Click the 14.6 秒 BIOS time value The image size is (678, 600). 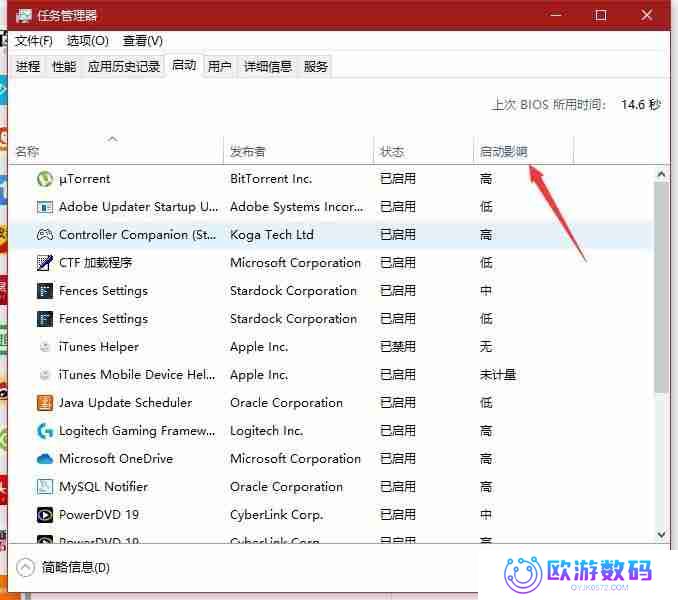point(641,105)
